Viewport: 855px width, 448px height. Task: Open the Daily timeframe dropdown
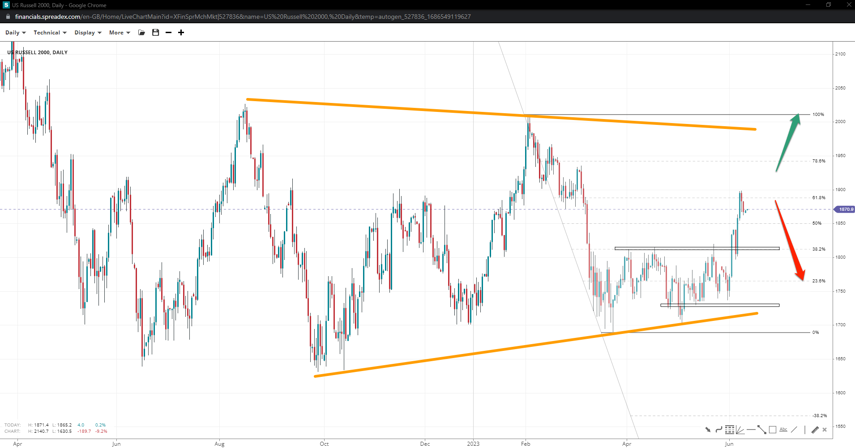pos(15,33)
